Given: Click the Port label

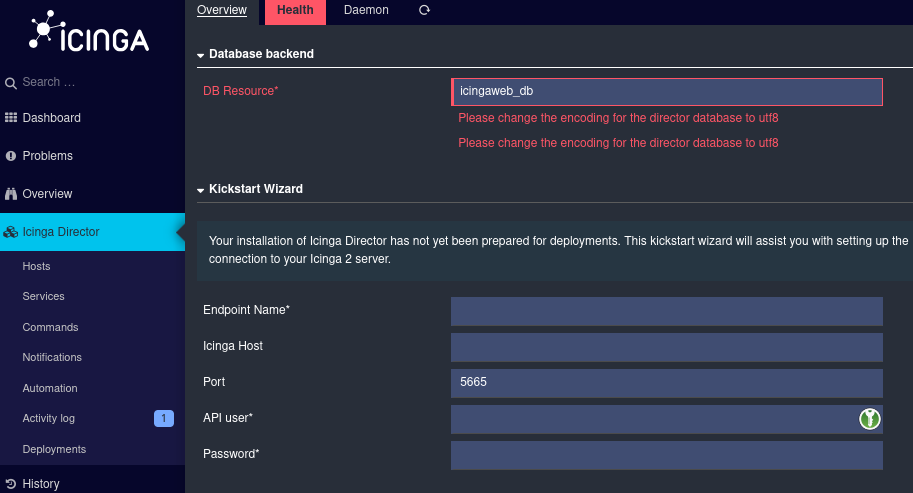Looking at the screenshot, I should 214,382.
